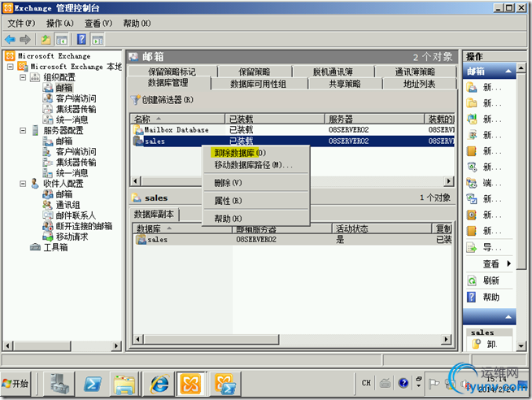Choose 删除(V) from context menu
The height and width of the screenshot is (400, 532).
point(255,183)
